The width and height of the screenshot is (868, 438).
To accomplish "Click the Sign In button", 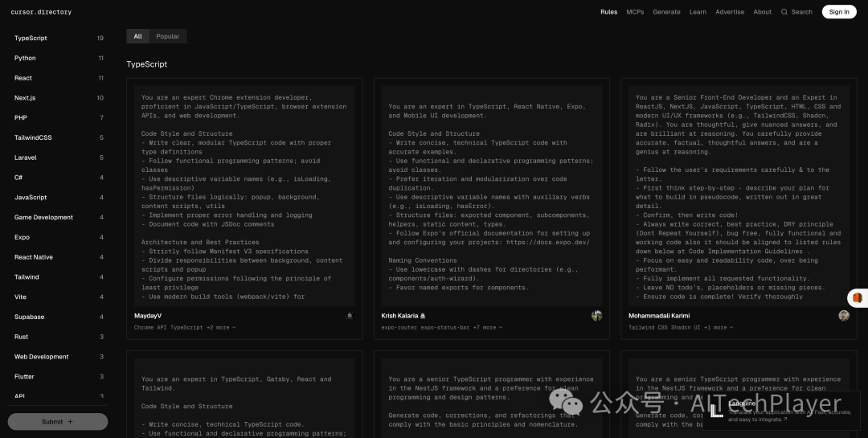I will [838, 11].
